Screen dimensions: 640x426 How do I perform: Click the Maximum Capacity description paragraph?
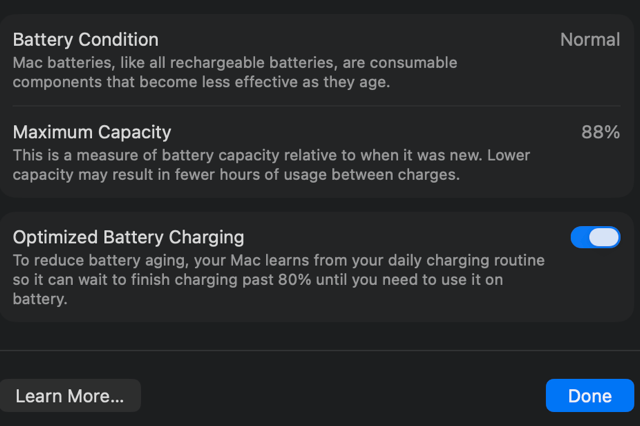270,165
